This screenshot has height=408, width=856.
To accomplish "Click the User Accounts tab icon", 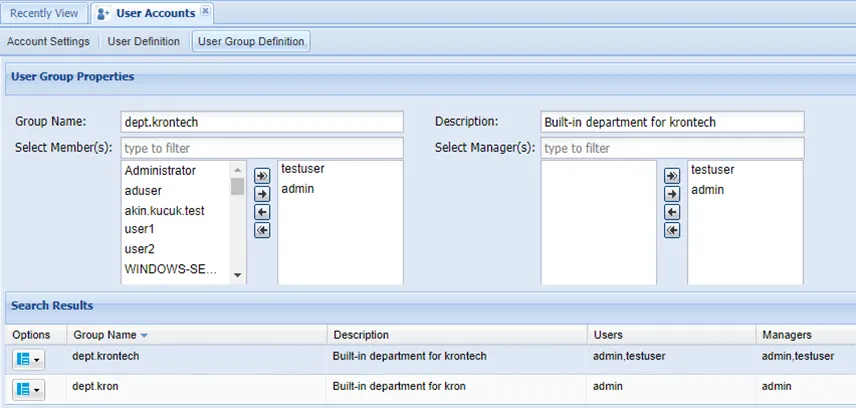I will click(x=104, y=14).
